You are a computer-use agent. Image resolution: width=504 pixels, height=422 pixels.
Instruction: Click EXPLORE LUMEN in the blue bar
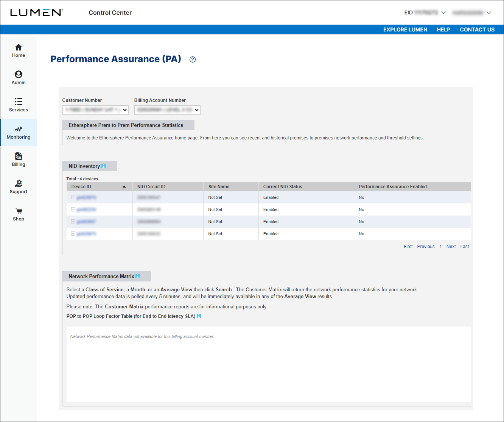405,30
